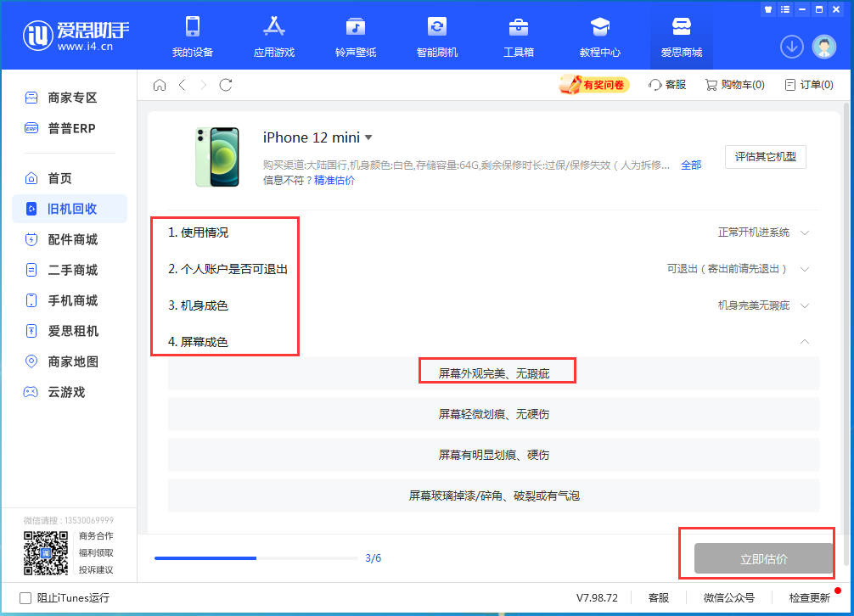Enable 阻止iTunes运行 checkbox
Image resolution: width=854 pixels, height=616 pixels.
pos(25,597)
